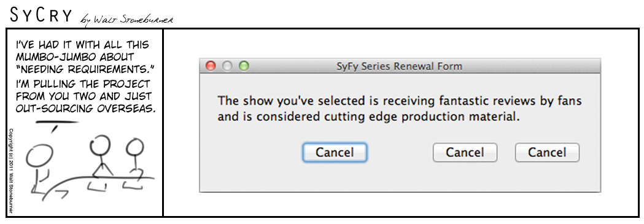Select the rightmost Cancel button
Viewport: 644px width, 224px height.
pos(547,153)
